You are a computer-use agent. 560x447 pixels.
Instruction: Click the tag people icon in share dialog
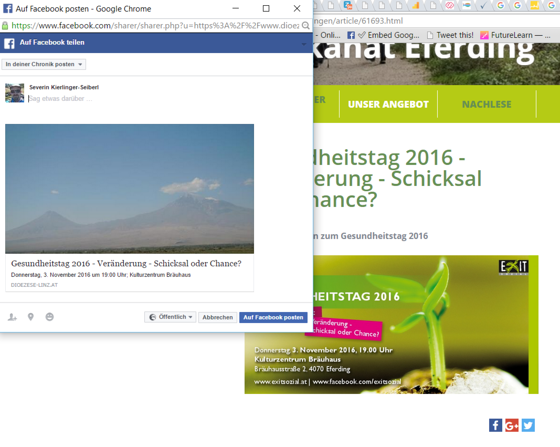(x=12, y=317)
